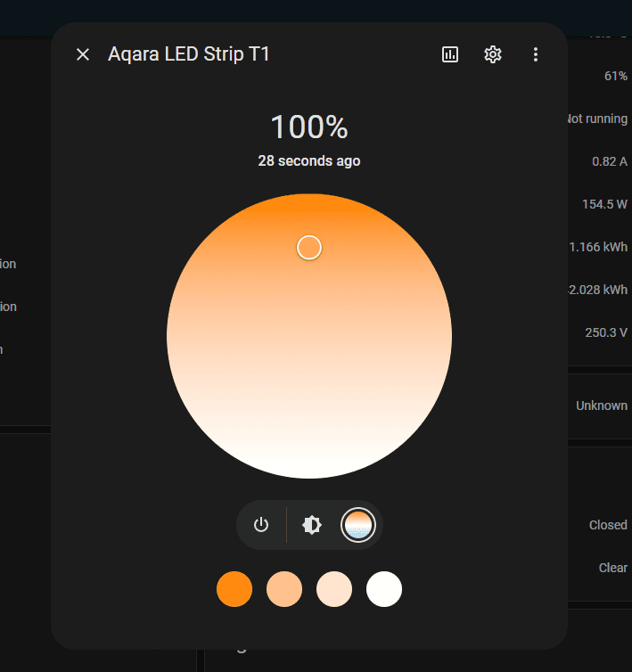Toggle the light power button
Image resolution: width=632 pixels, height=672 pixels.
[x=261, y=525]
